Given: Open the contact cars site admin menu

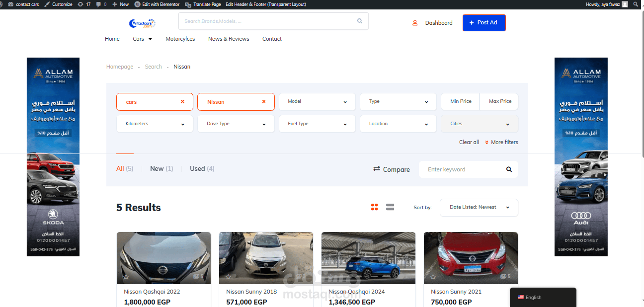Looking at the screenshot, I should [x=24, y=4].
